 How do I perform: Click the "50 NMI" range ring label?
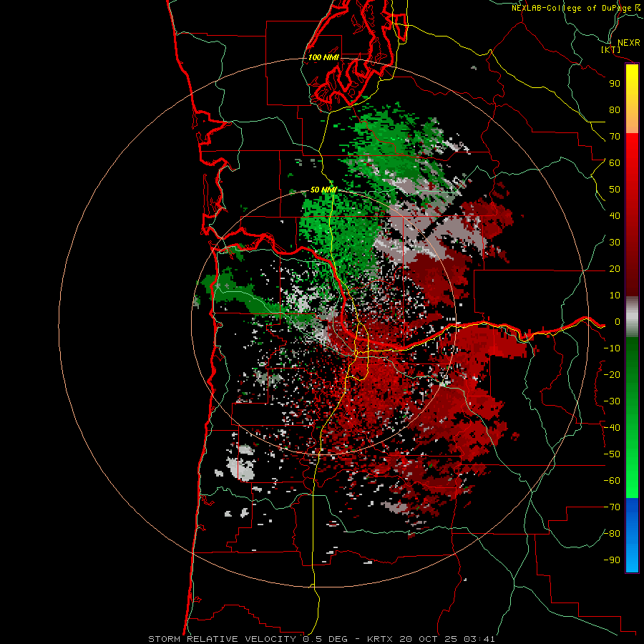pyautogui.click(x=323, y=190)
